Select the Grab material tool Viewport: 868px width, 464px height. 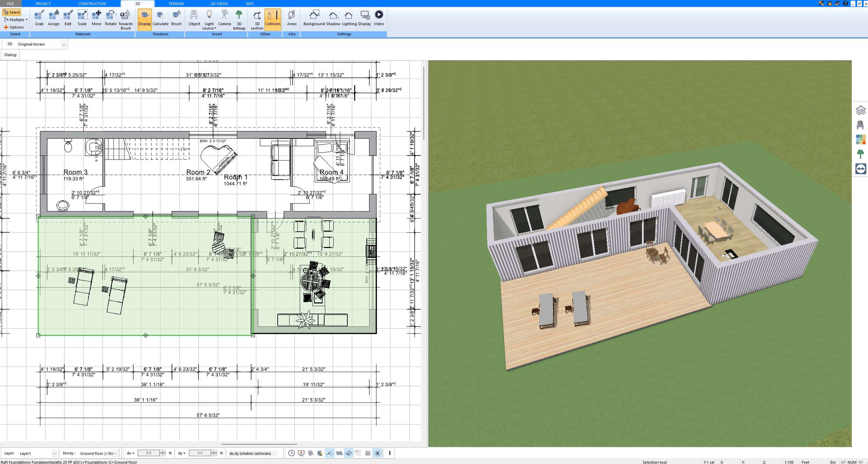(x=39, y=18)
